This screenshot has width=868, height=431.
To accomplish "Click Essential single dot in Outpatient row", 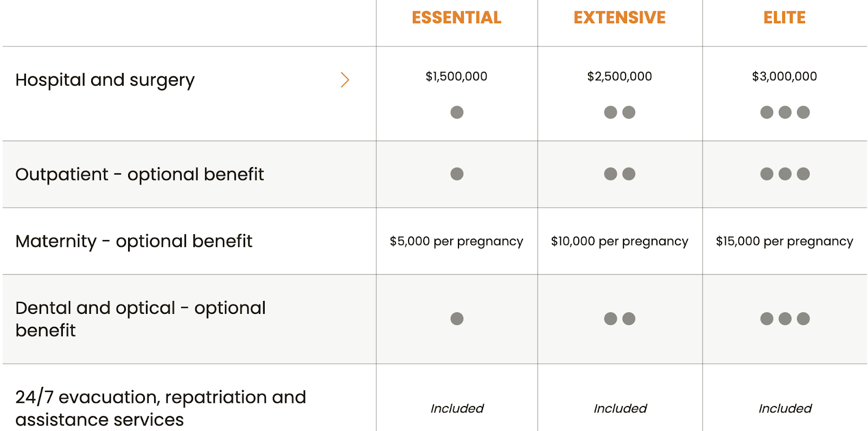I will click(x=457, y=174).
